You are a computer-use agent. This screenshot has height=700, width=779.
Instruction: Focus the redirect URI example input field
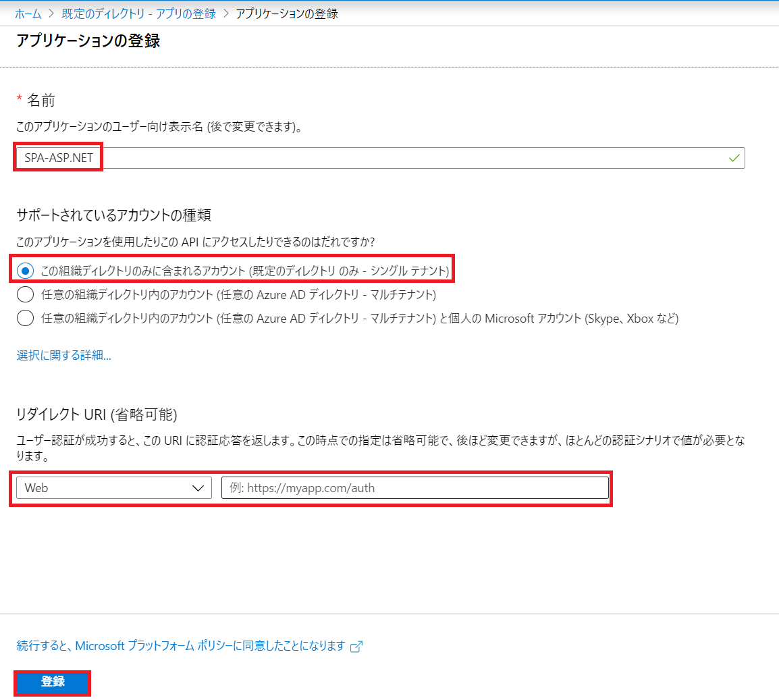415,487
